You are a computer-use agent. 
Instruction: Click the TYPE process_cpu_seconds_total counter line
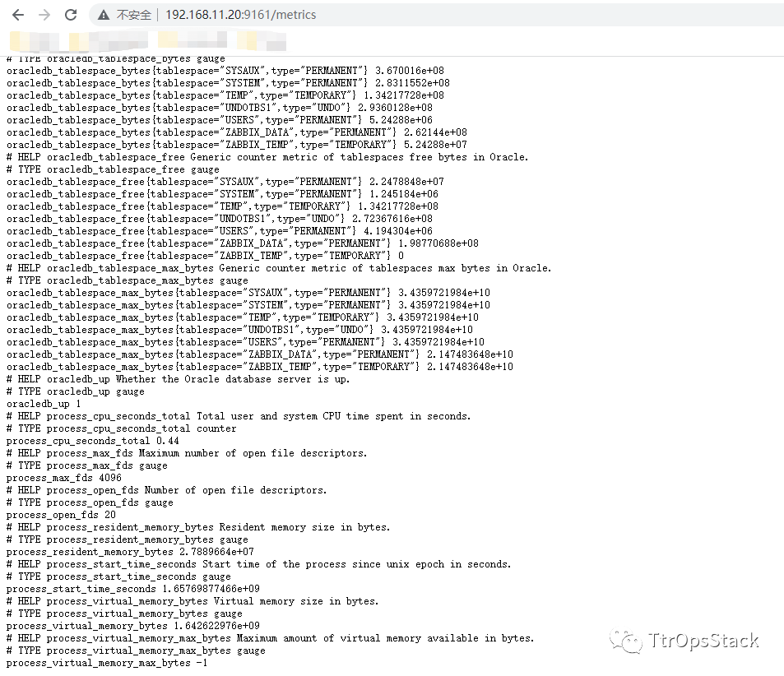(x=122, y=428)
